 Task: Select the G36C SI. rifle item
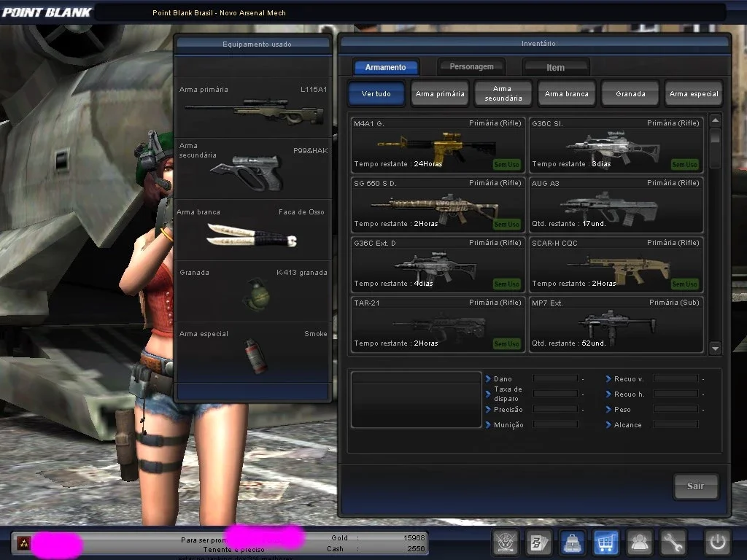(616, 145)
